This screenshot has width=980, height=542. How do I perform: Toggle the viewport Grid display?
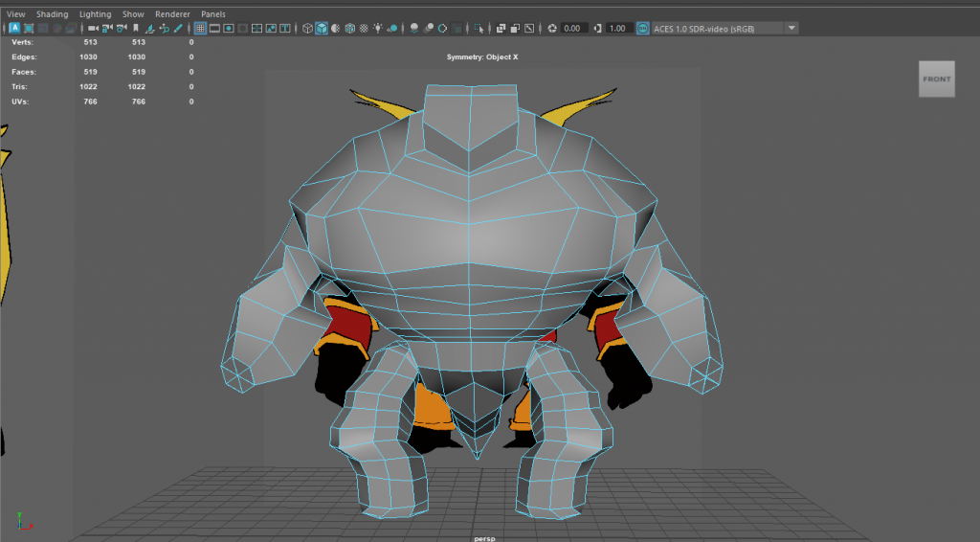click(x=201, y=28)
